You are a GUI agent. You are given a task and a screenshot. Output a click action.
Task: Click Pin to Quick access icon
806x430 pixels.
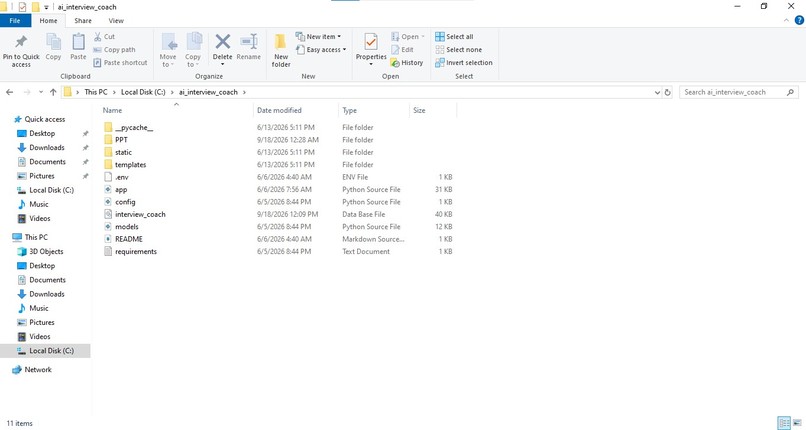click(21, 42)
